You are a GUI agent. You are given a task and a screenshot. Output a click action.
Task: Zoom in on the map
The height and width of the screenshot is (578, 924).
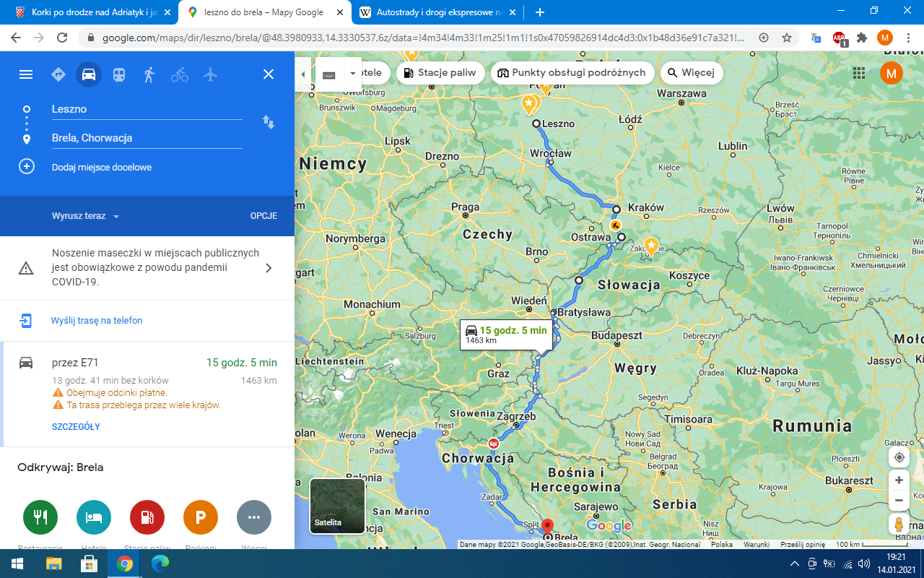[x=899, y=480]
